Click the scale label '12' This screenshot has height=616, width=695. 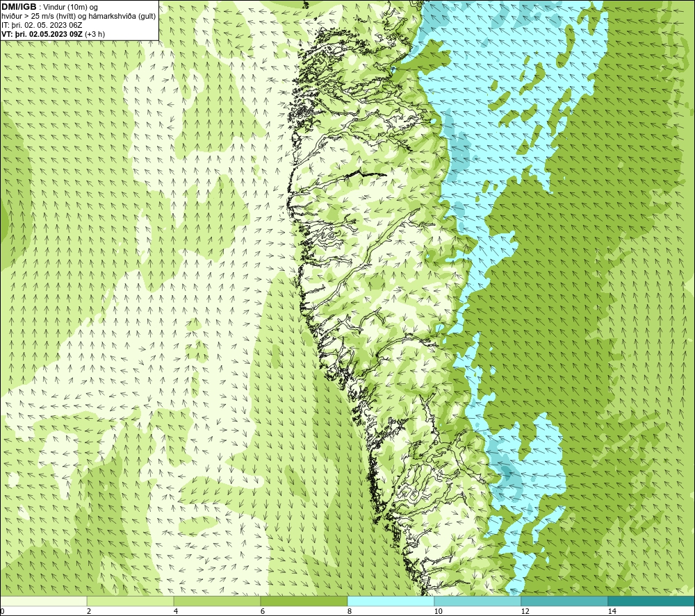point(525,611)
